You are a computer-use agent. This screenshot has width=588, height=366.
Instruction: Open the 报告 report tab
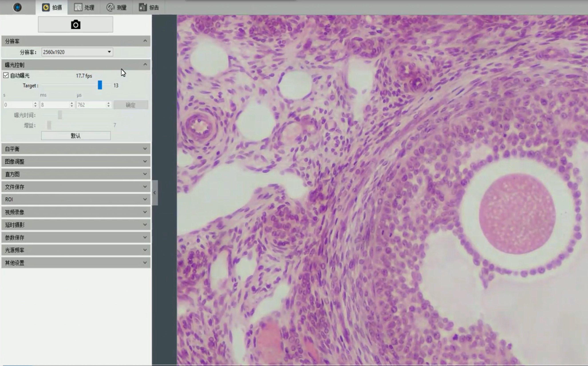click(x=149, y=8)
